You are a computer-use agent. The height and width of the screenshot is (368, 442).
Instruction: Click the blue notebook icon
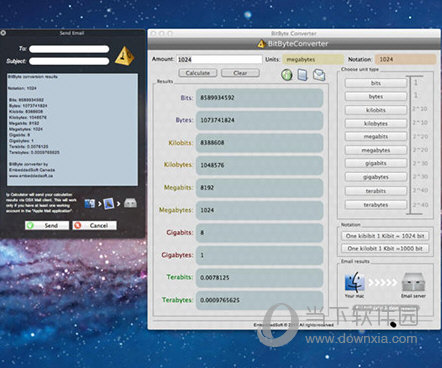coord(302,75)
